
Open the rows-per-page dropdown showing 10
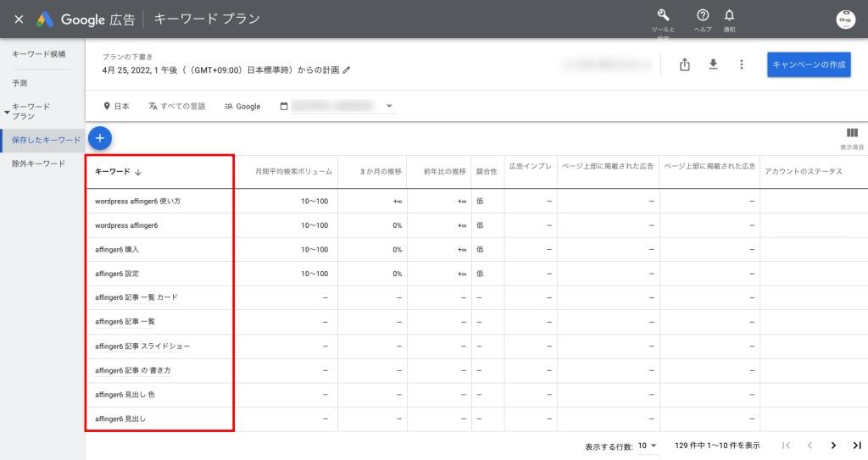[x=647, y=446]
